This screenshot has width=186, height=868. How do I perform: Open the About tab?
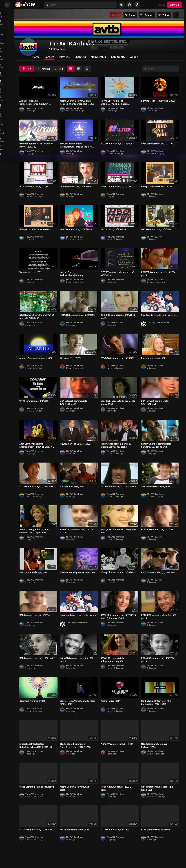click(134, 57)
